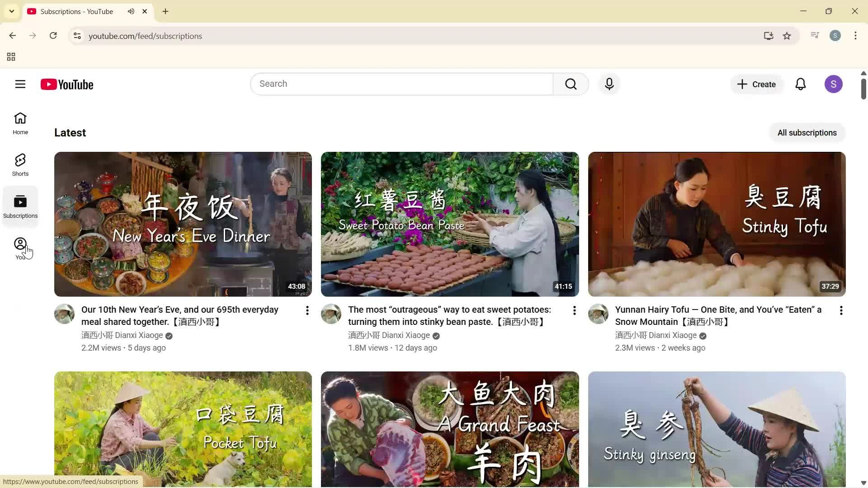868x488 pixels.
Task: Select Shorts in the left sidebar
Action: 20,164
